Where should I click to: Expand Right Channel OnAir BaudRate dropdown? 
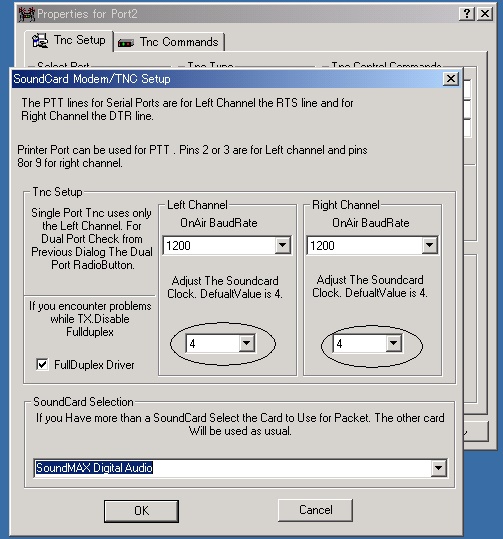[429, 245]
